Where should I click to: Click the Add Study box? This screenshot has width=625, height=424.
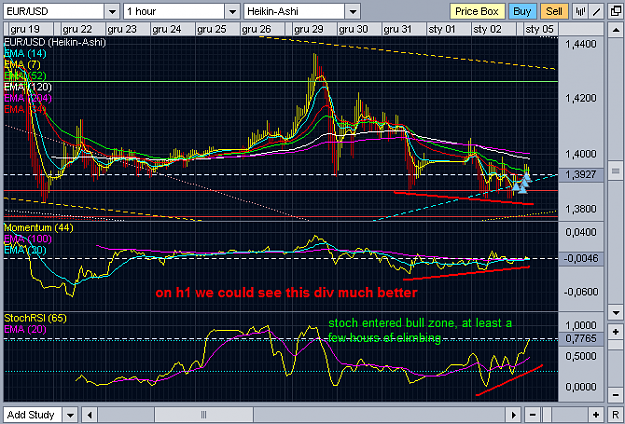point(34,414)
